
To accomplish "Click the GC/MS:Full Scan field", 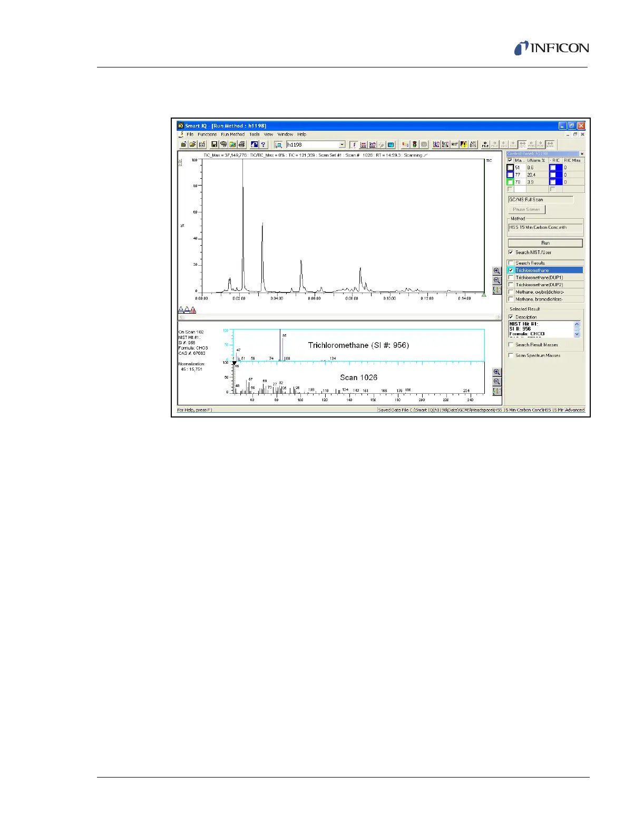I will click(x=540, y=200).
